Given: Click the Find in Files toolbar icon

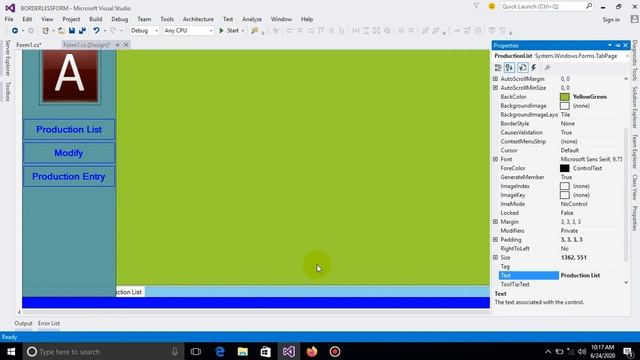Looking at the screenshot, I should [255, 31].
